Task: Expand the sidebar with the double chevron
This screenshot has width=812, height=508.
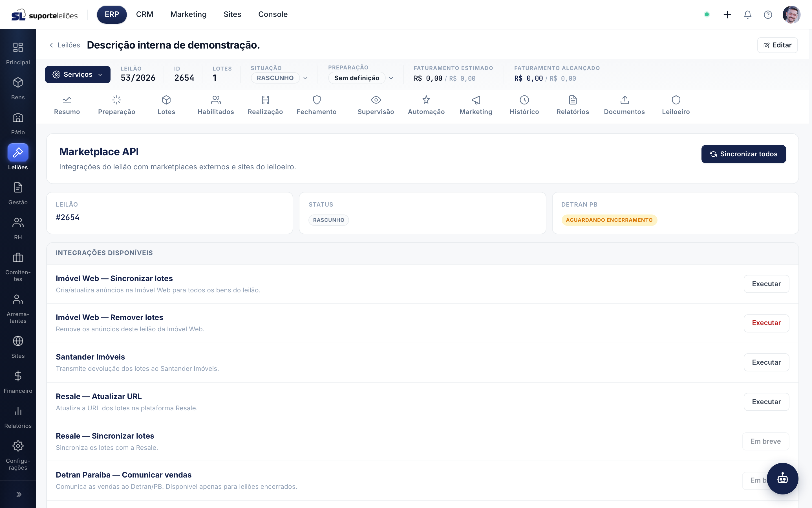Action: click(x=18, y=494)
